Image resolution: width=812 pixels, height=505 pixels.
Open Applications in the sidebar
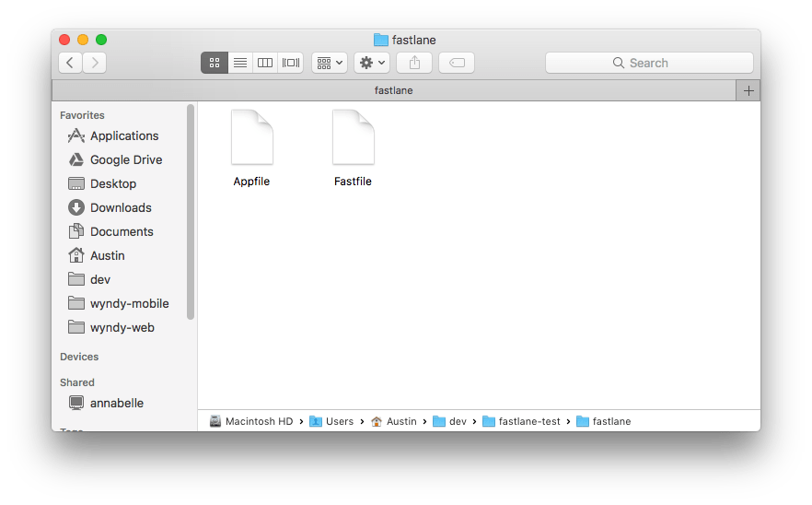(x=123, y=135)
